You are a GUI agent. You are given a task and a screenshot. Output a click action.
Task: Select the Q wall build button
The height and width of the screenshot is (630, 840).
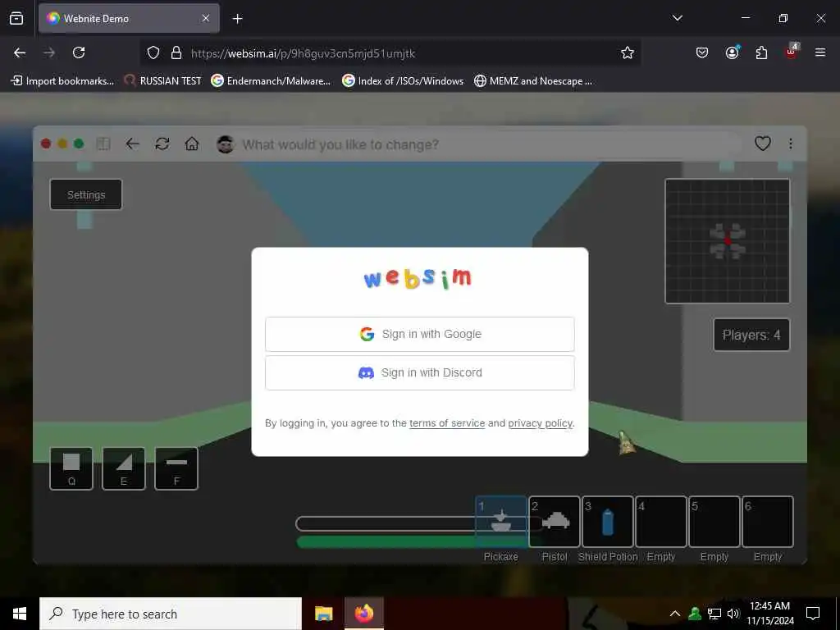coord(71,468)
